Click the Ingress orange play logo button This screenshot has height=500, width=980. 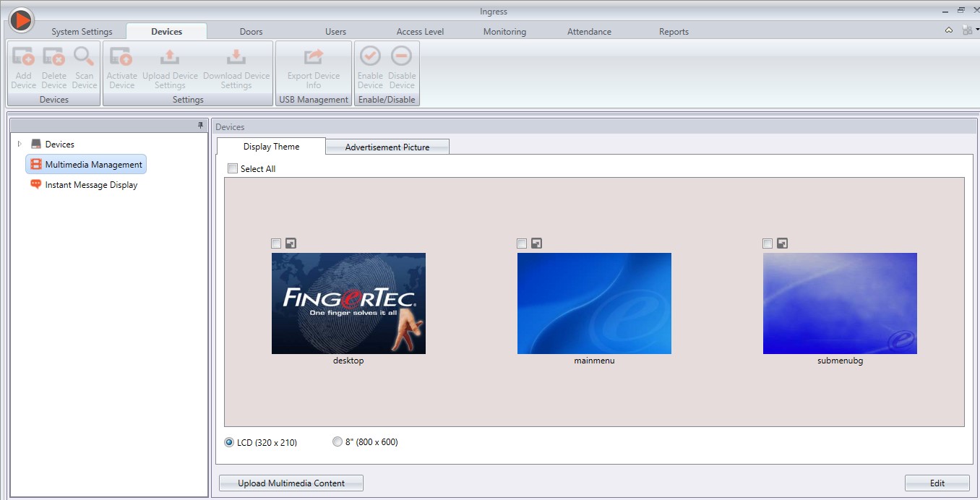click(21, 20)
